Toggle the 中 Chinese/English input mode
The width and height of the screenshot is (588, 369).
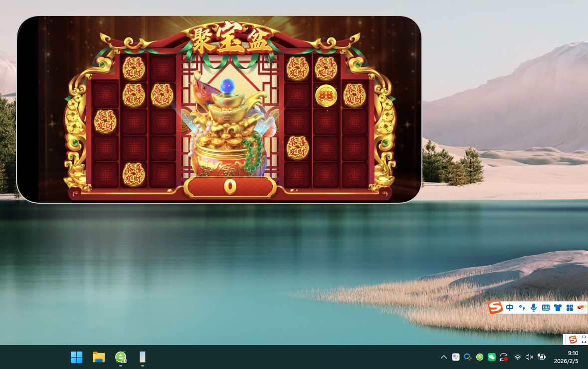click(x=509, y=308)
